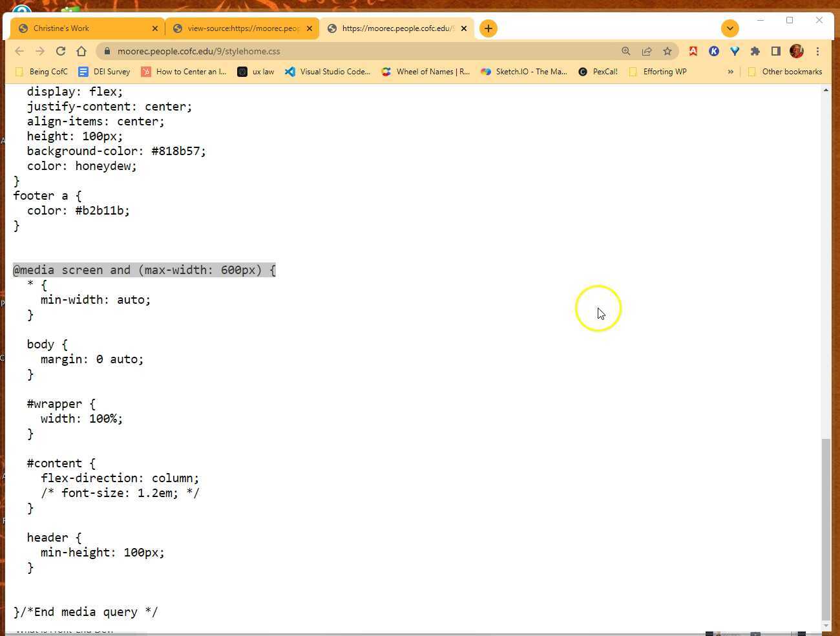Open the Other bookmarks folder

click(x=784, y=72)
